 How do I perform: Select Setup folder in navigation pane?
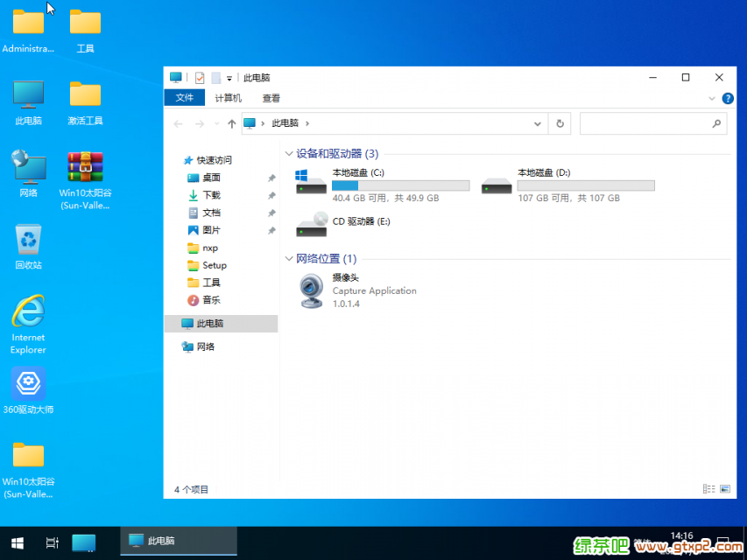point(208,265)
